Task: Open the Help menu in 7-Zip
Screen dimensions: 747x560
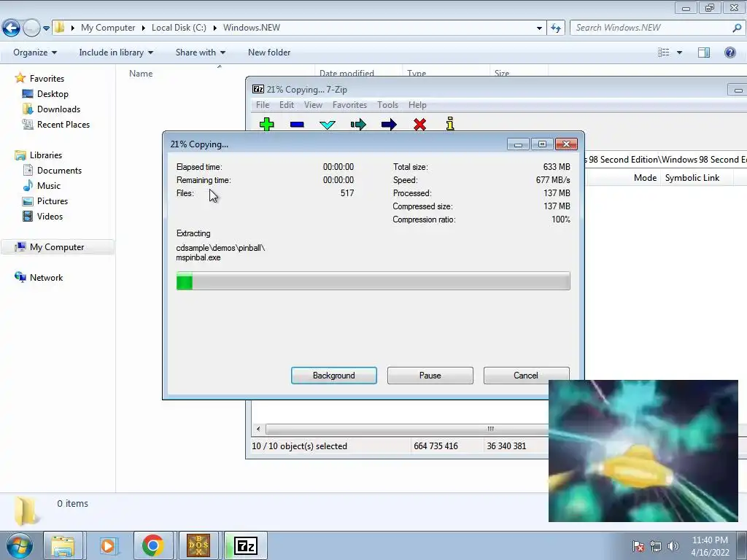Action: pos(417,105)
